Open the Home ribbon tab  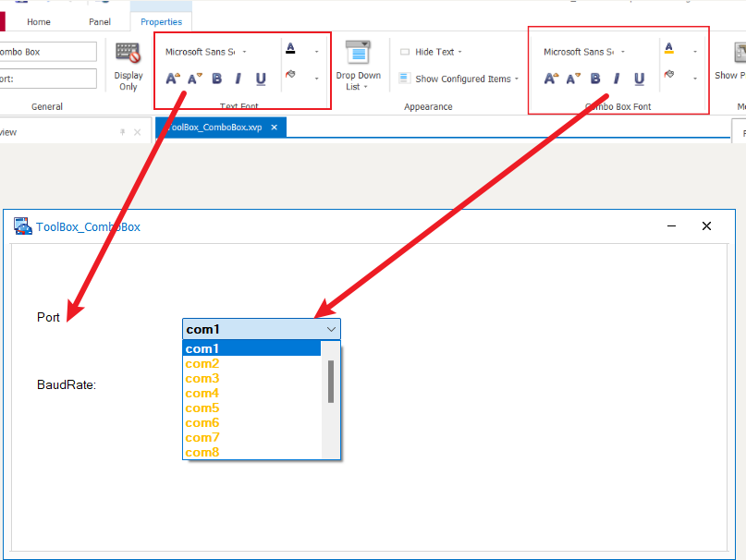39,22
